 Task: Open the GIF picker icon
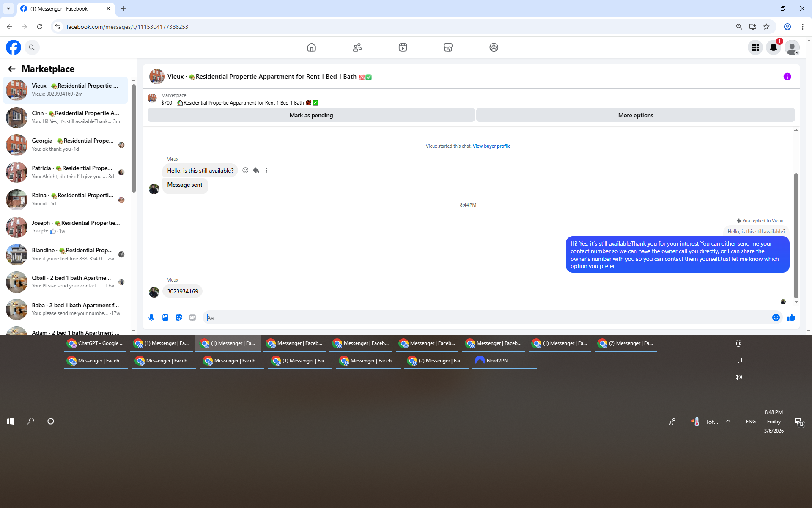point(192,317)
